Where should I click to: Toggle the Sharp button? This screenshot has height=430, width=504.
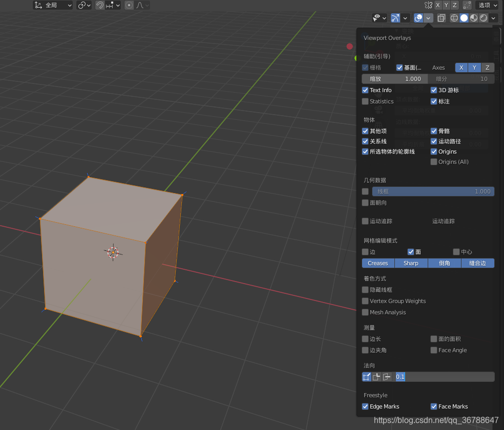[411, 263]
